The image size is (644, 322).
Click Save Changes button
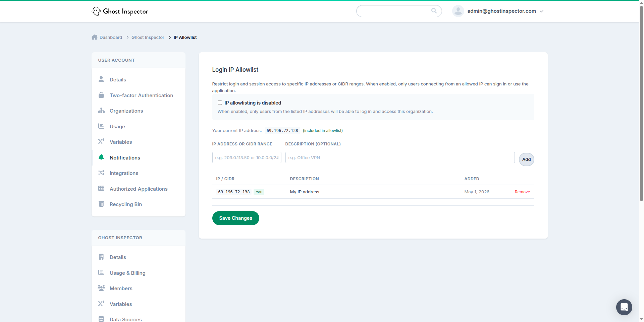[235, 218]
